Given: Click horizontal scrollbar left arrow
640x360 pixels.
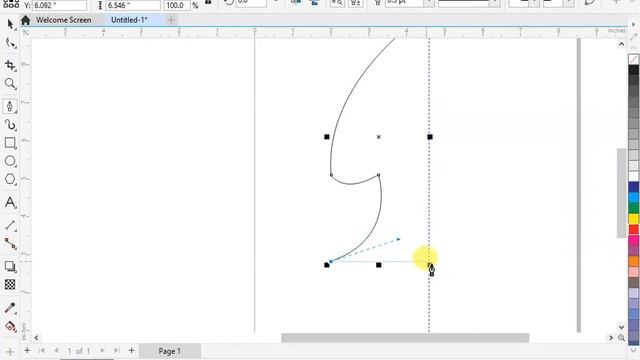Looking at the screenshot, I should tap(36, 338).
